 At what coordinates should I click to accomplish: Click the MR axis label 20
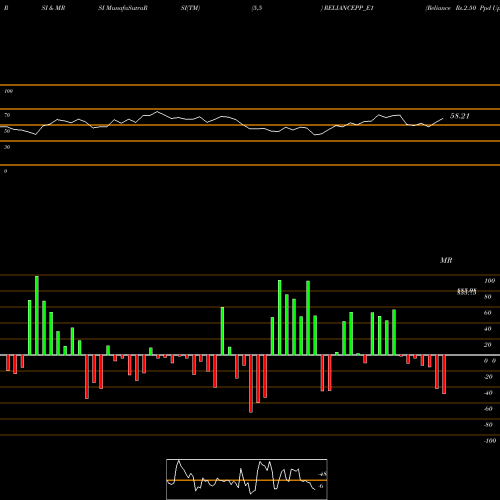tap(488, 345)
